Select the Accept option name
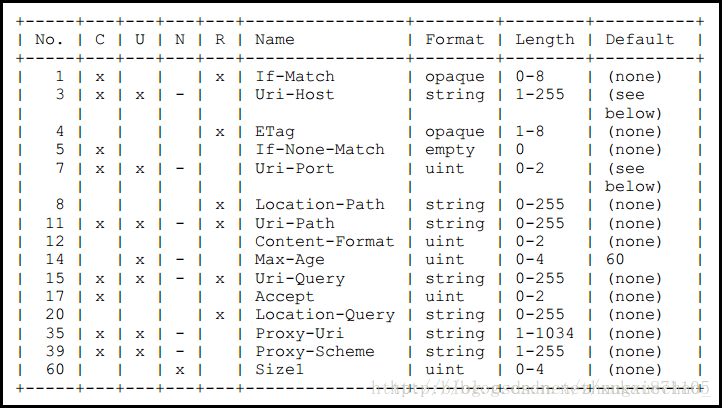 pos(285,297)
